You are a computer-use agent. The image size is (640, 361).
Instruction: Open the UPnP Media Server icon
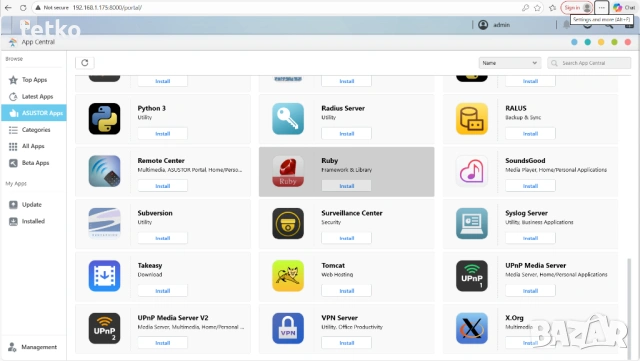click(472, 276)
